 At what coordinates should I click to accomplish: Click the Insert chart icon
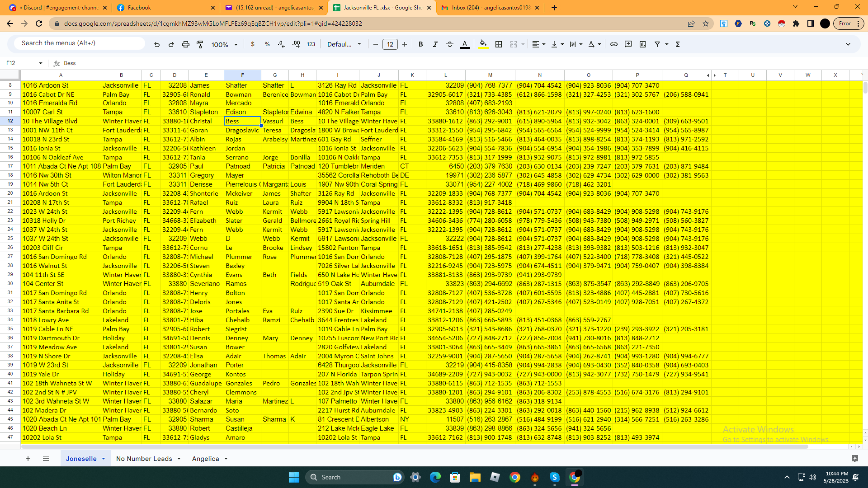(x=642, y=44)
